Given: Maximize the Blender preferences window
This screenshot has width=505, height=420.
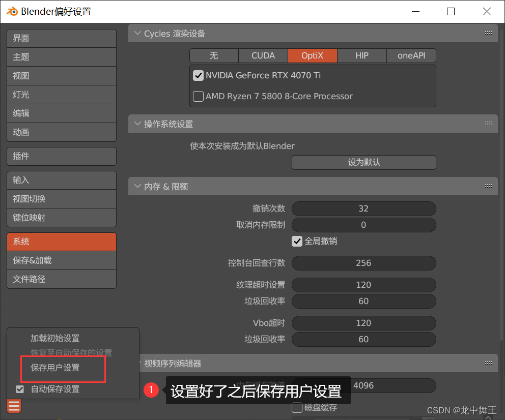Looking at the screenshot, I should [x=451, y=12].
